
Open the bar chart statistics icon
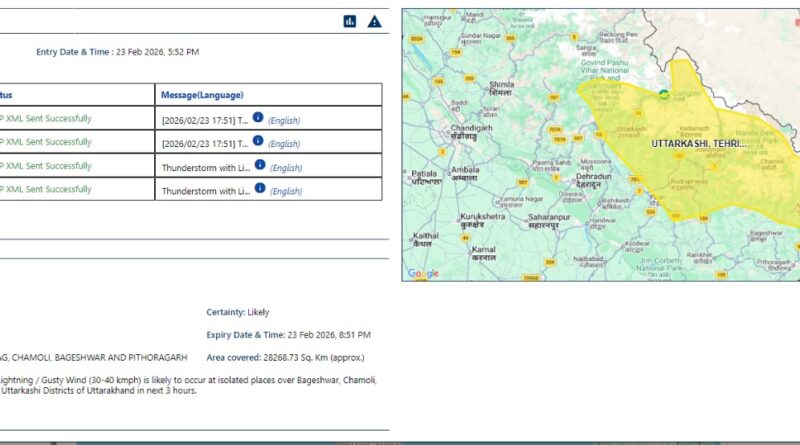click(350, 21)
